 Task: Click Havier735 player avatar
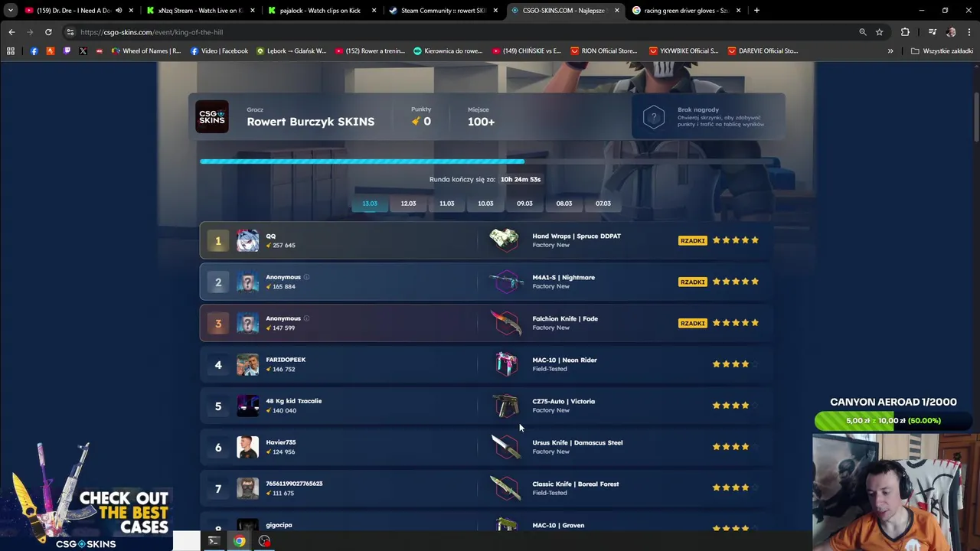point(247,447)
